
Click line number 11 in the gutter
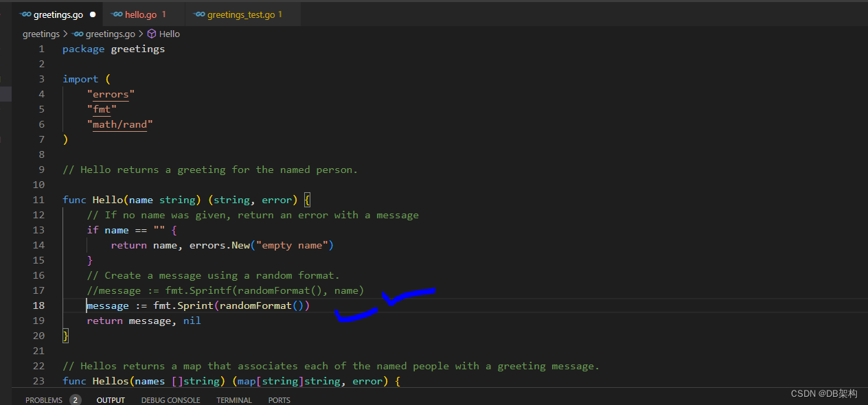tap(38, 200)
